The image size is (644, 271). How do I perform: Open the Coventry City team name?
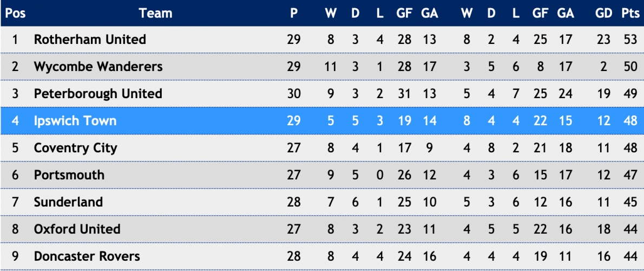pyautogui.click(x=76, y=148)
